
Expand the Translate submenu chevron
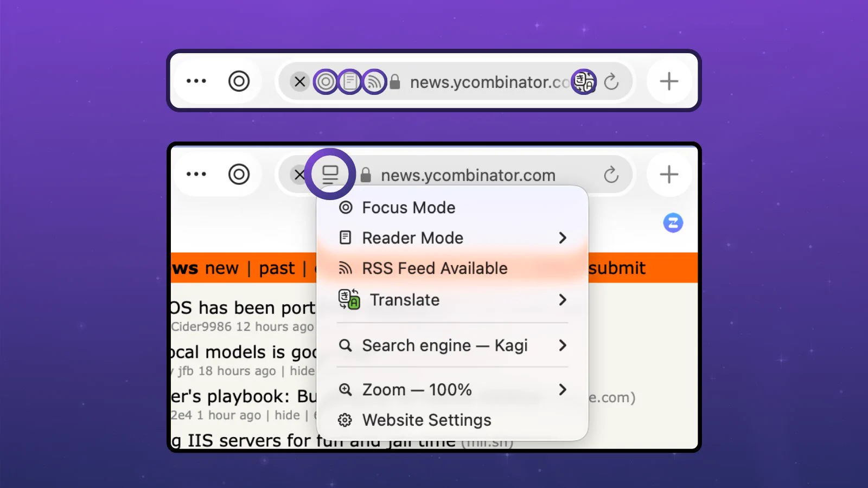tap(563, 300)
